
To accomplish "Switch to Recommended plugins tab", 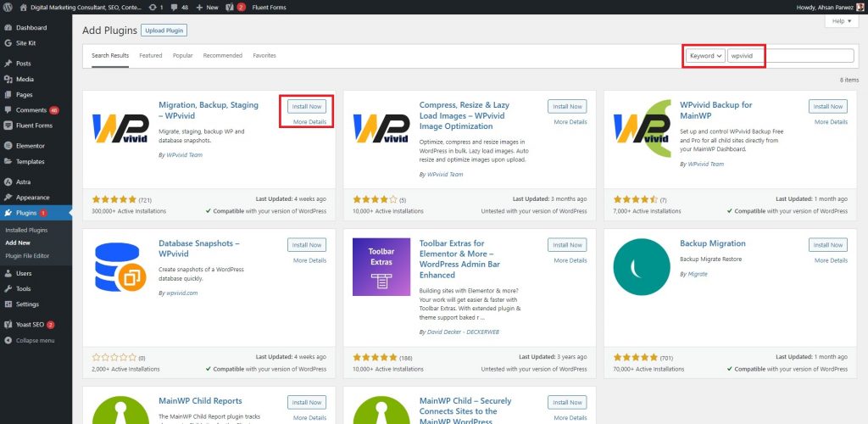I will (x=223, y=56).
